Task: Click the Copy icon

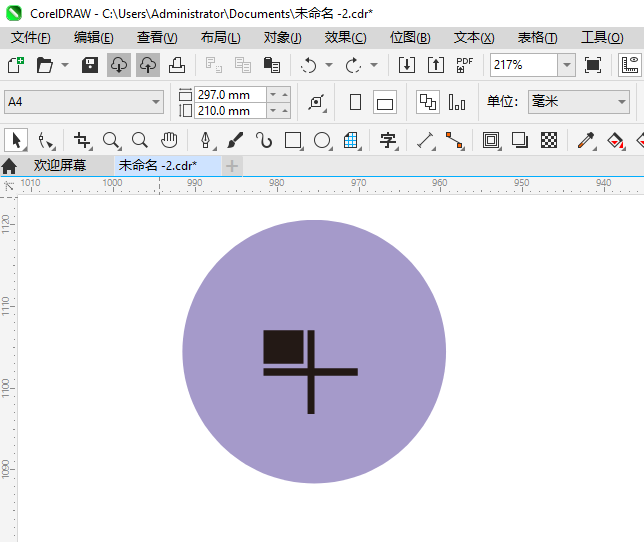Action: 243,65
